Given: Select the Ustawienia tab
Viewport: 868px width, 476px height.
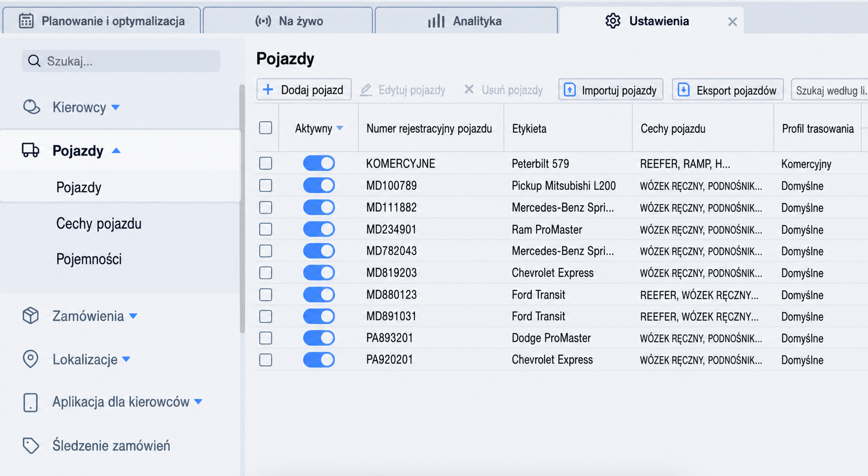Looking at the screenshot, I should click(652, 21).
